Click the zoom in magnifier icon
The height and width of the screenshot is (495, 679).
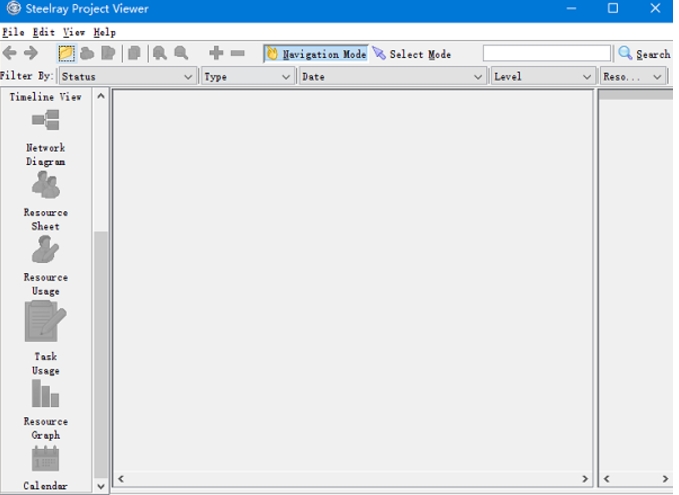tap(160, 53)
